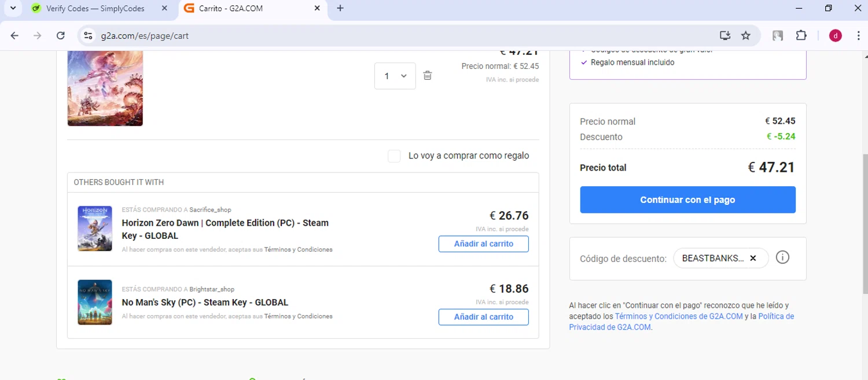Viewport: 868px width, 380px height.
Task: Remove the BEASTBANKS discount code
Action: (x=753, y=259)
